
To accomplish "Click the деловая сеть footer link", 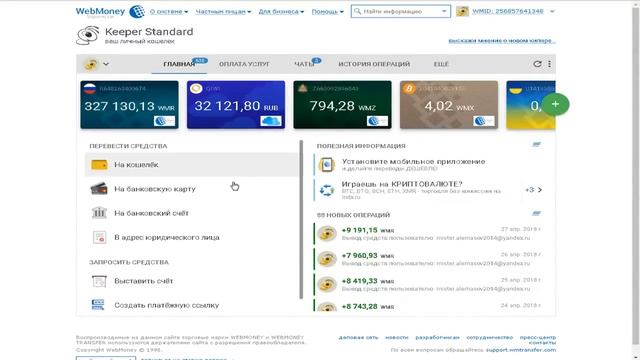I will point(358,337).
